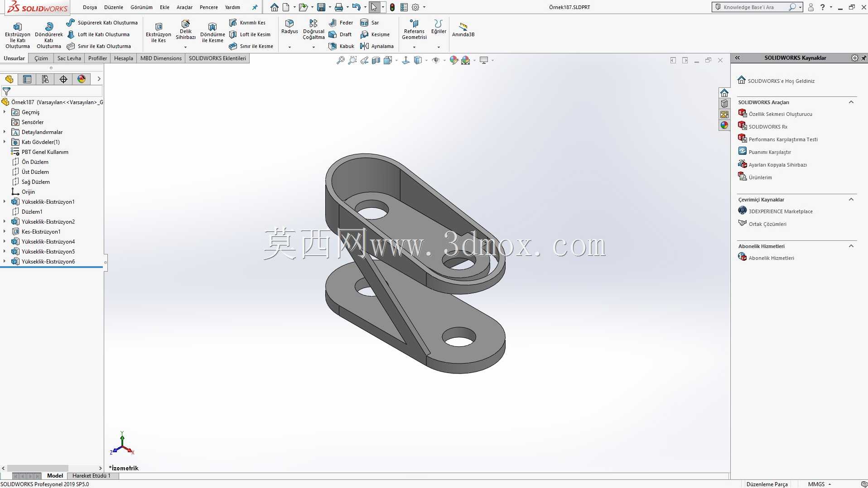Click the Kıvrımlı Kes tool

[x=247, y=23]
